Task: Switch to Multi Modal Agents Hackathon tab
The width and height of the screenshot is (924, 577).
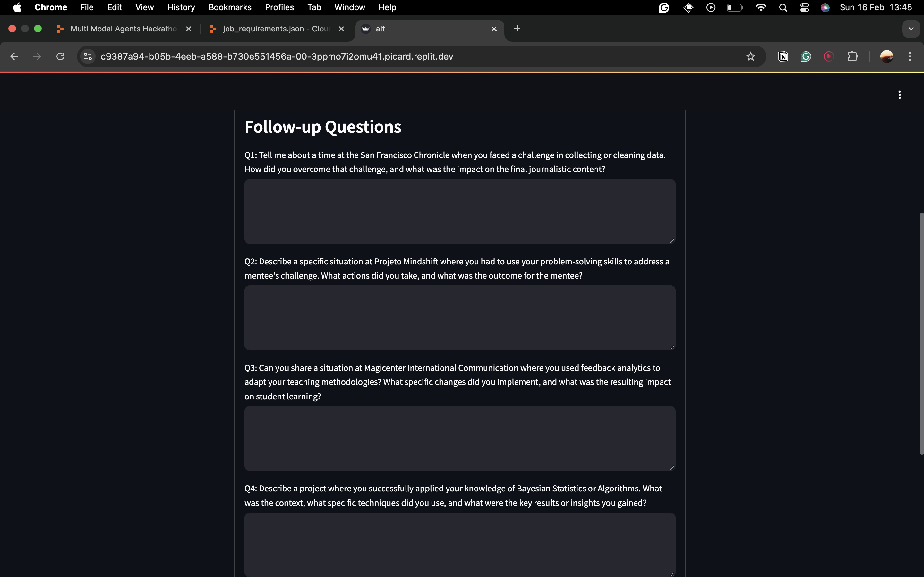Action: pyautogui.click(x=123, y=29)
